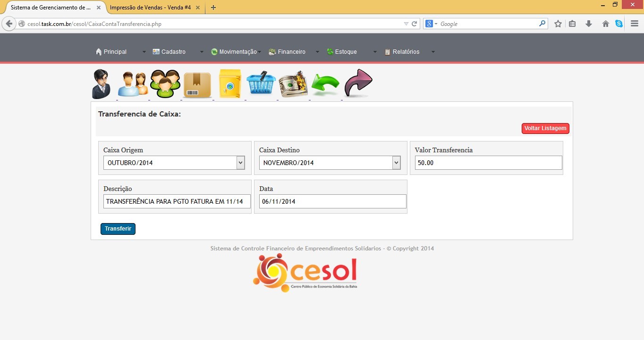Open the blue shopping basket icon
644x340 pixels.
coord(261,84)
